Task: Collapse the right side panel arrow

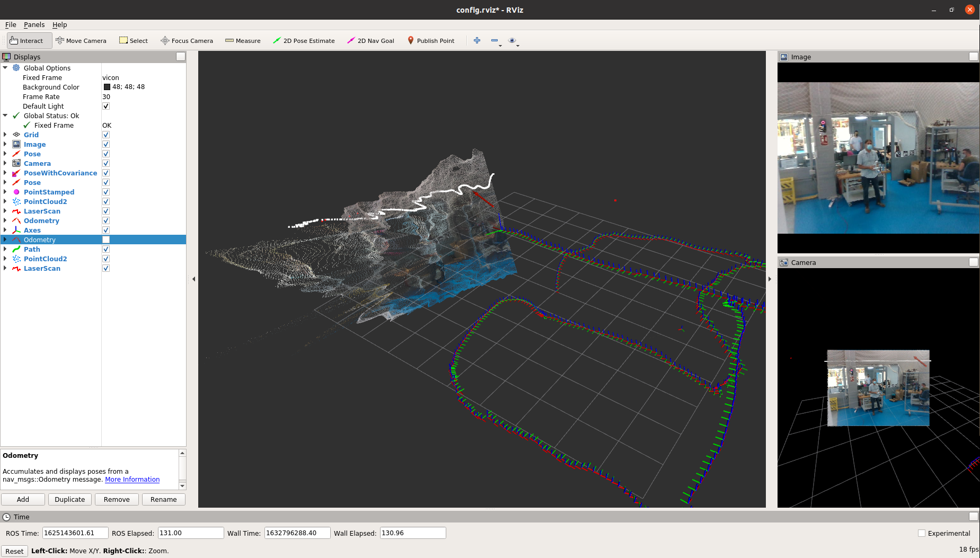Action: coord(770,279)
